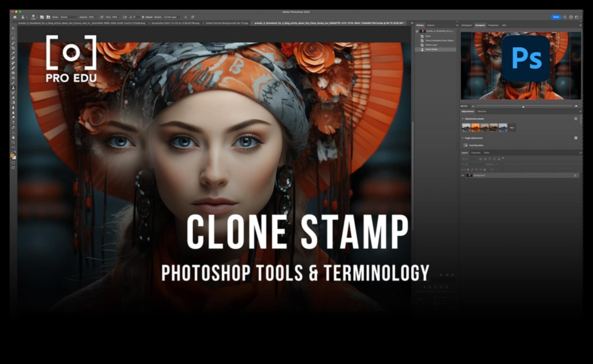This screenshot has width=593, height=364.
Task: Pick the Horizontal Type tool
Action: [x=13, y=122]
